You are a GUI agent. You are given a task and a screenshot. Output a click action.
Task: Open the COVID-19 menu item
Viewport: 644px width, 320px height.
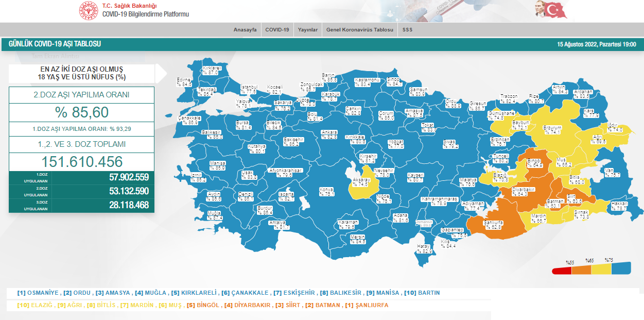click(x=277, y=30)
